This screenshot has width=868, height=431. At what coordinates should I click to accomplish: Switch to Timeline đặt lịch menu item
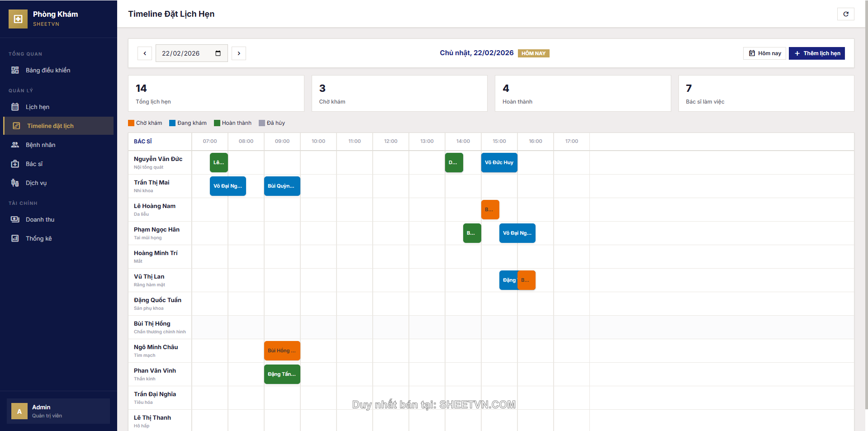[x=50, y=126]
